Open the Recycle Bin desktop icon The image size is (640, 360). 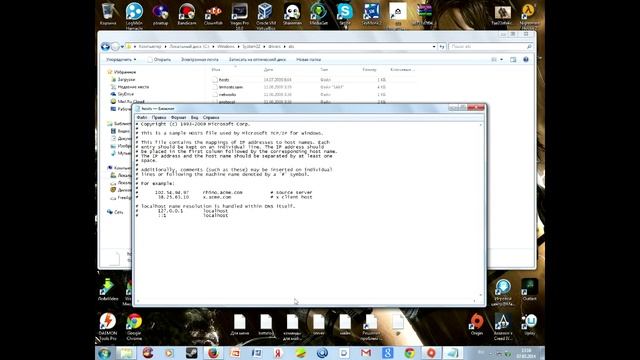click(108, 14)
